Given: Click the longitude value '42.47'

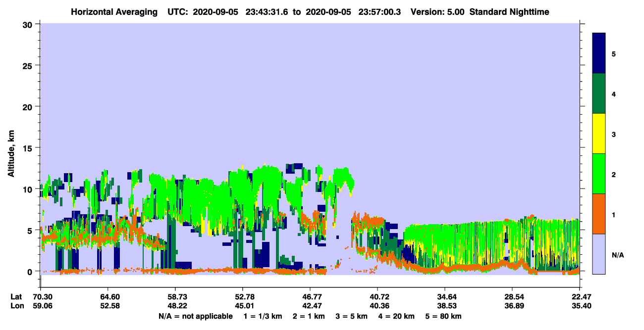Looking at the screenshot, I should [x=310, y=306].
